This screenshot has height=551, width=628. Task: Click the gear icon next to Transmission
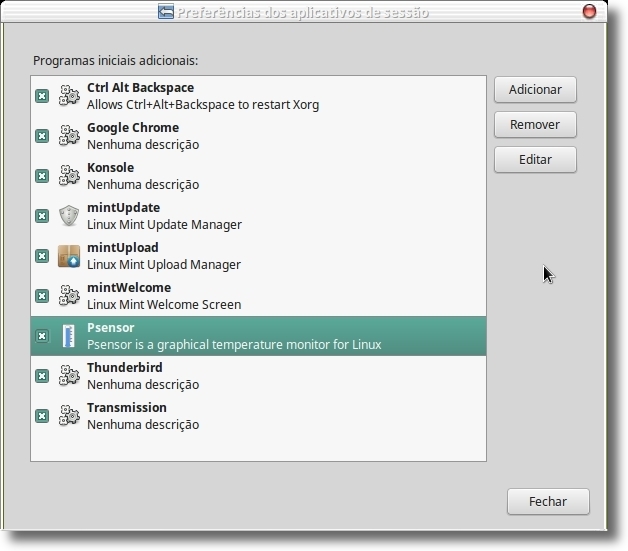click(69, 416)
